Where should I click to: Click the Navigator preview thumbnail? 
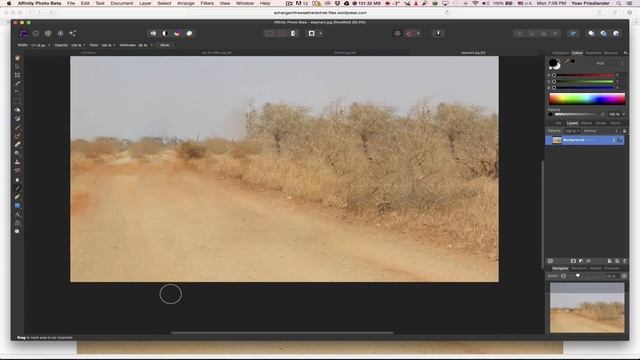(587, 308)
